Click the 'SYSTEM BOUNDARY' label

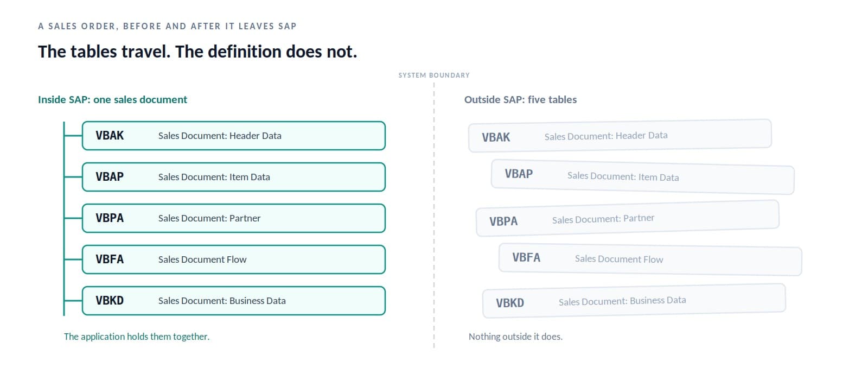click(434, 75)
